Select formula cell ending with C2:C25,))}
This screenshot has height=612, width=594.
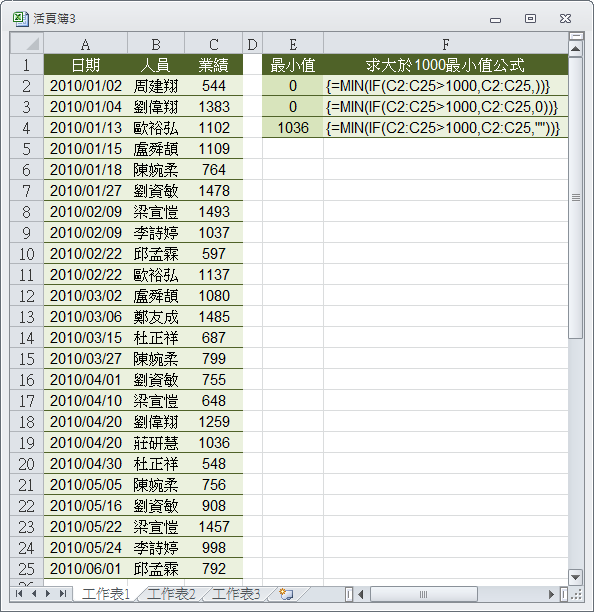point(446,85)
